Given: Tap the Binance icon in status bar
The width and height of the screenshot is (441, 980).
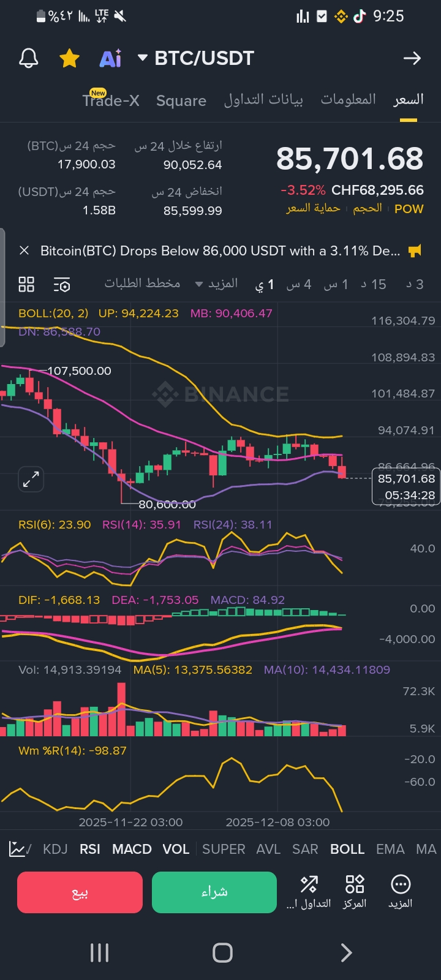Looking at the screenshot, I should (341, 17).
